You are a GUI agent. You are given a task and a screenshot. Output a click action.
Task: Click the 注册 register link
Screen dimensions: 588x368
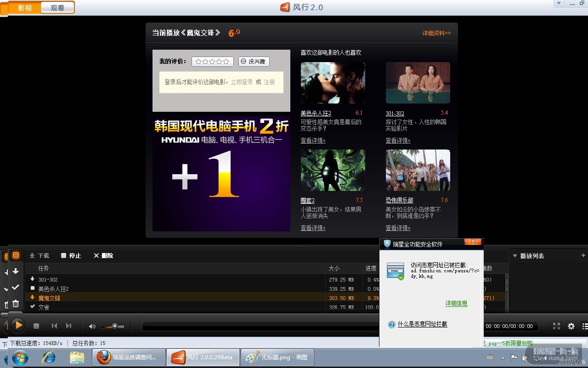coord(269,82)
